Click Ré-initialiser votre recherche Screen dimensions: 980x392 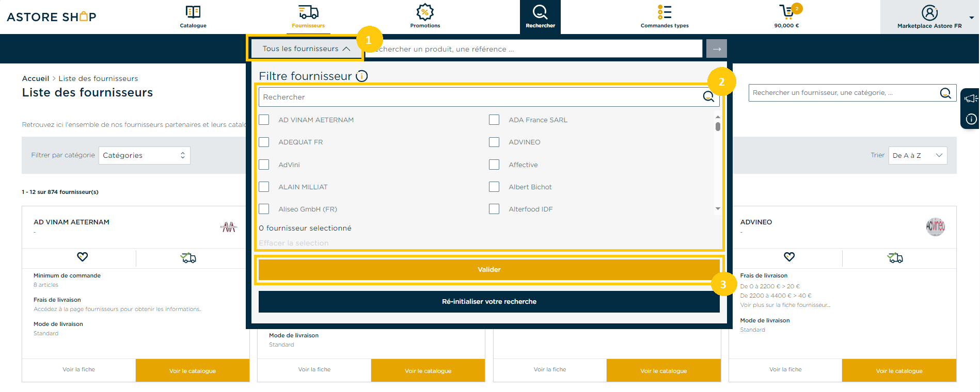coord(489,302)
